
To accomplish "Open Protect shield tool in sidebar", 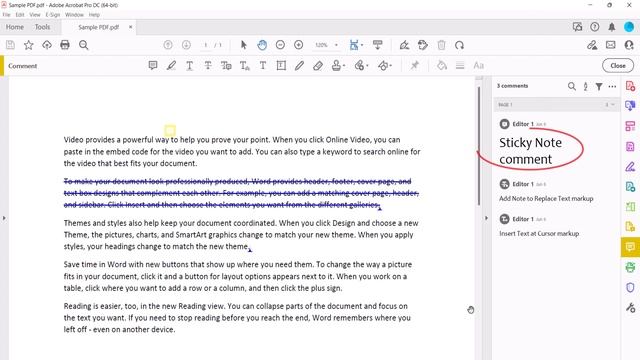I will [x=630, y=287].
